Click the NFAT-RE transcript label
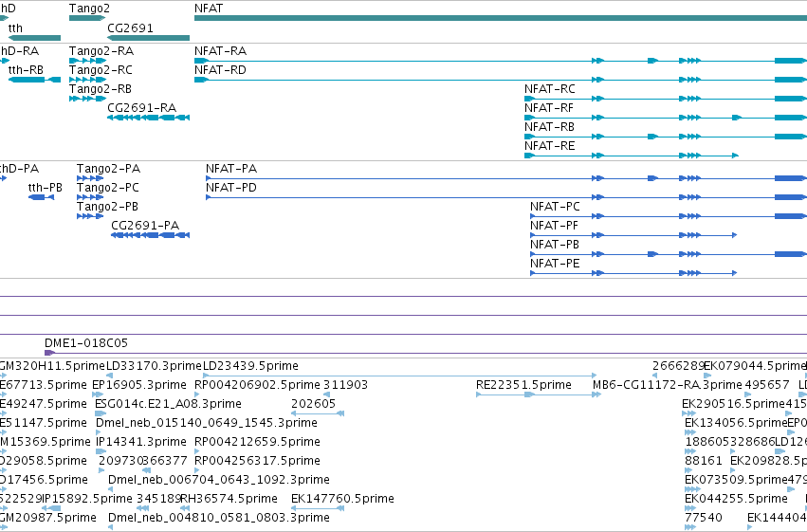 point(550,146)
